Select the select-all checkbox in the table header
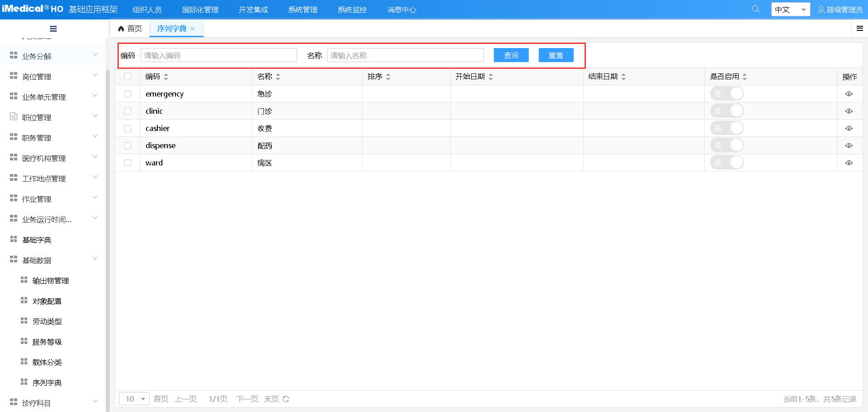 (x=127, y=77)
